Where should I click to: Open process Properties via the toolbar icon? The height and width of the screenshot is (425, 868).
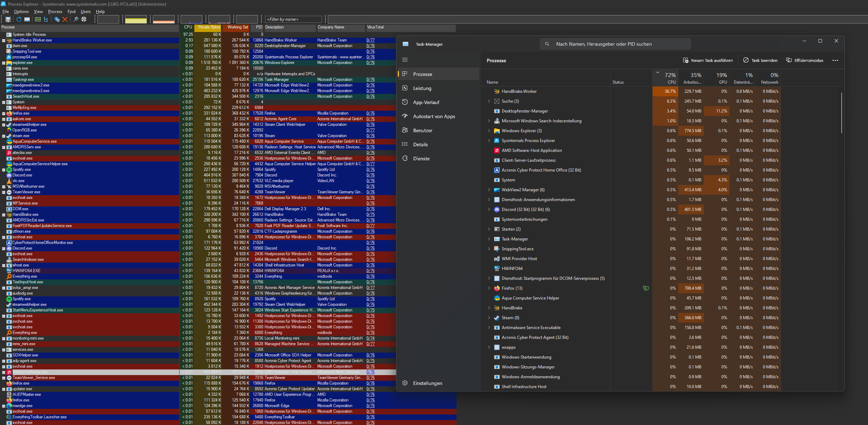click(57, 19)
